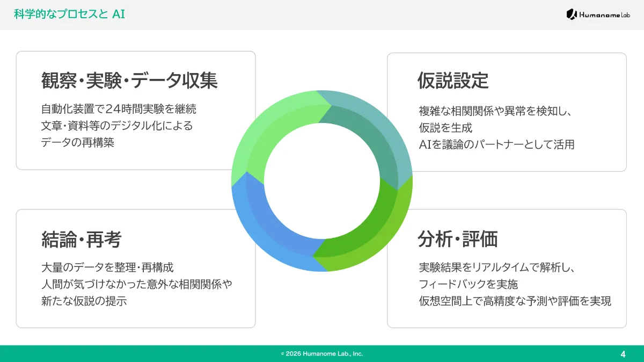The width and height of the screenshot is (644, 362).
Task: Click the heading 観察・実験・データ収集
Action: (x=129, y=79)
